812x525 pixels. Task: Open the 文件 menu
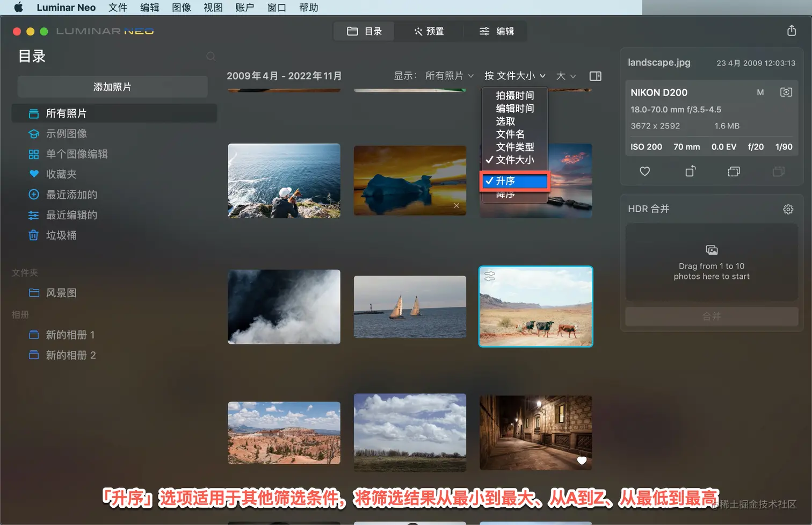point(118,8)
